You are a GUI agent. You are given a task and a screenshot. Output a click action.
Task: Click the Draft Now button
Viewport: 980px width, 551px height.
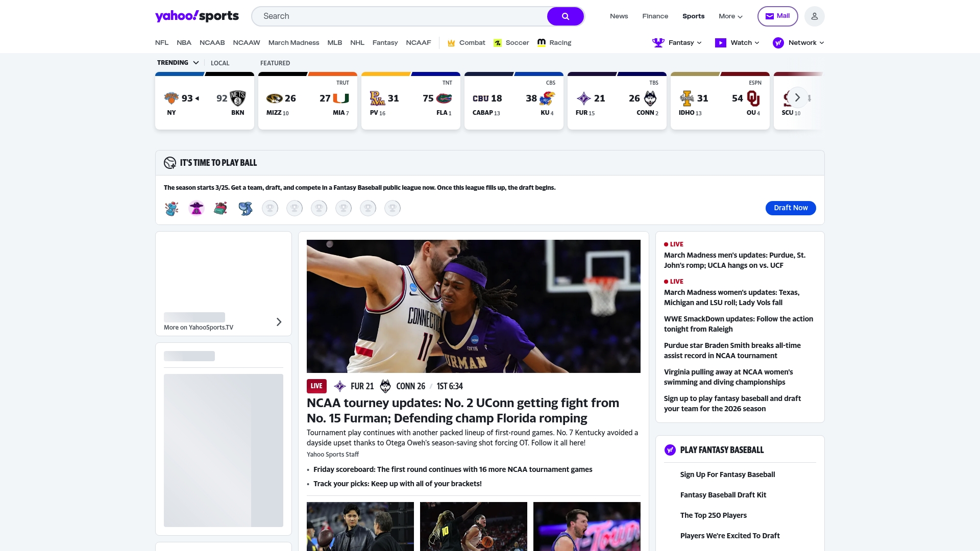(790, 208)
